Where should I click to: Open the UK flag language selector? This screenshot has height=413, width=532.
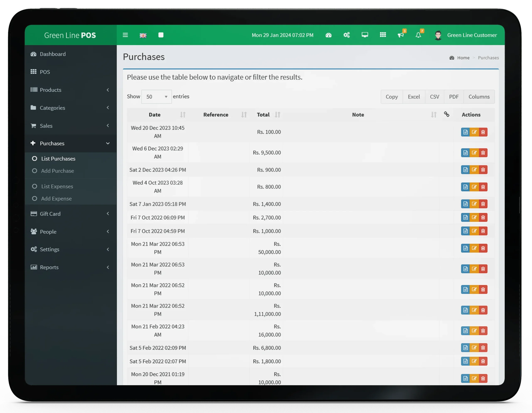143,36
